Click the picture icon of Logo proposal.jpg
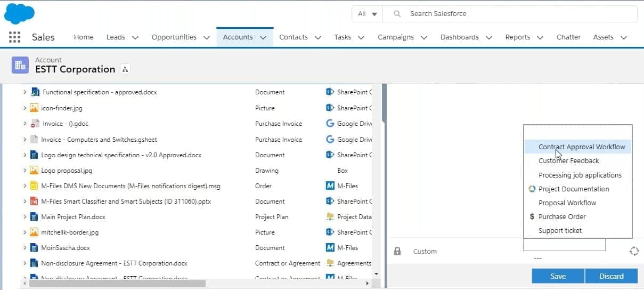This screenshot has height=290, width=644. click(34, 171)
